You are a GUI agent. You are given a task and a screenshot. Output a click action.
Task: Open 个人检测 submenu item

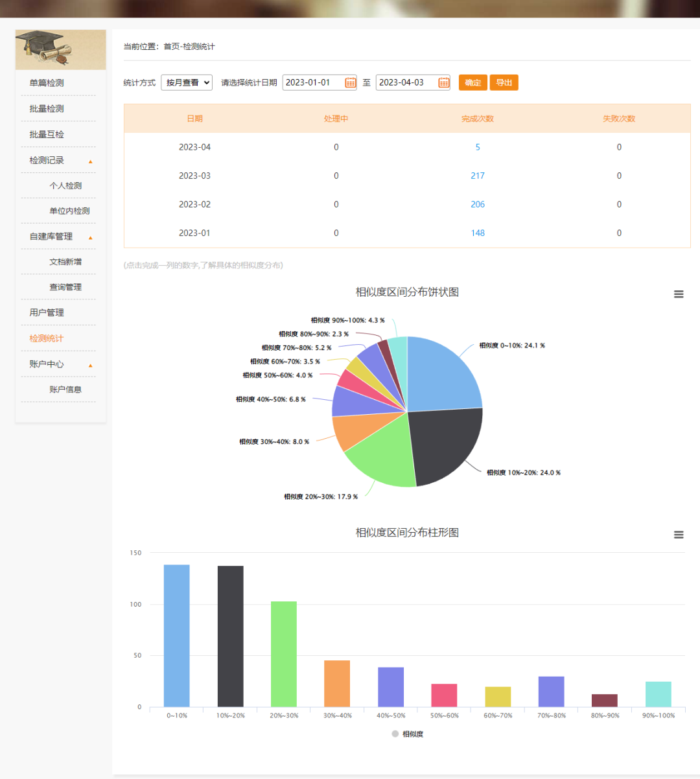(65, 185)
